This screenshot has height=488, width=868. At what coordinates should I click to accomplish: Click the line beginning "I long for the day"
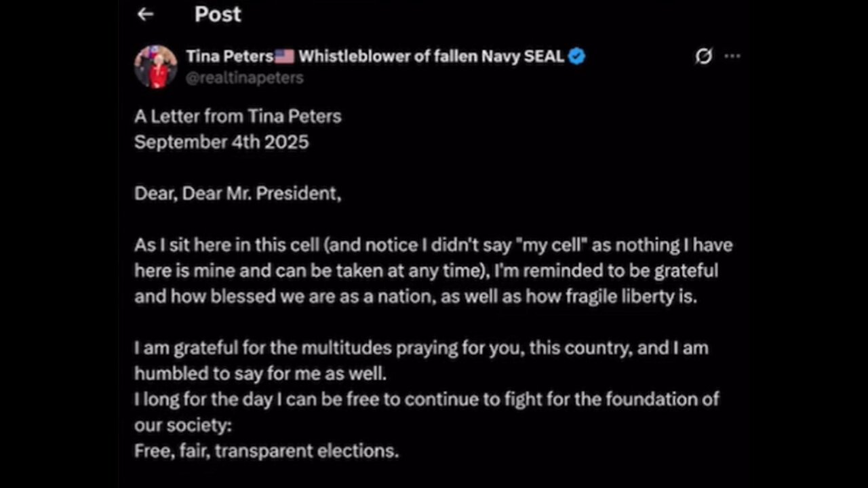(x=426, y=399)
